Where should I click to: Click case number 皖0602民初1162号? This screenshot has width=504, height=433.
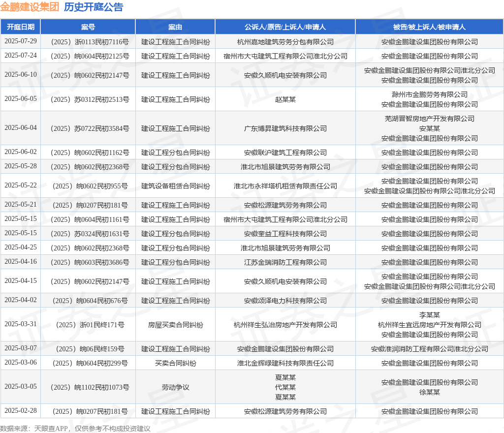(x=90, y=153)
